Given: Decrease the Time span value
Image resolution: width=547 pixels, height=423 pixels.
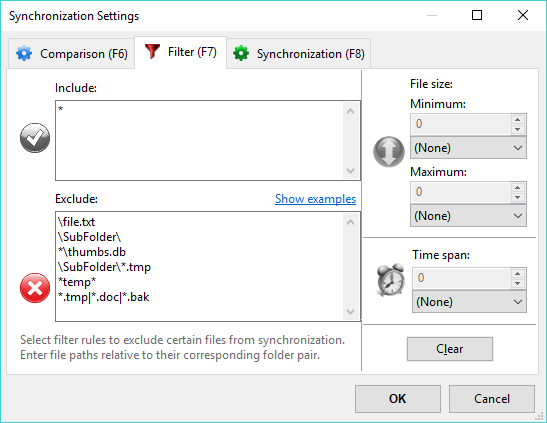Looking at the screenshot, I should pyautogui.click(x=518, y=284).
